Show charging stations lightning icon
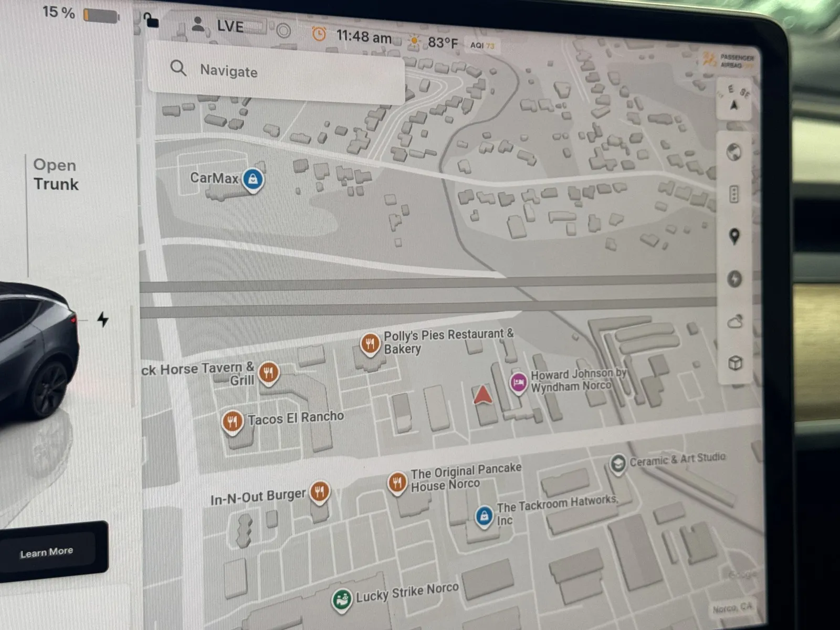 click(734, 279)
